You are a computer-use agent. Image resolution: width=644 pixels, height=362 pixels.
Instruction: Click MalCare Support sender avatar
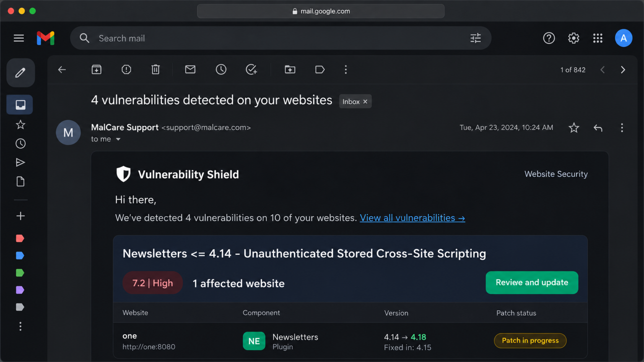68,132
